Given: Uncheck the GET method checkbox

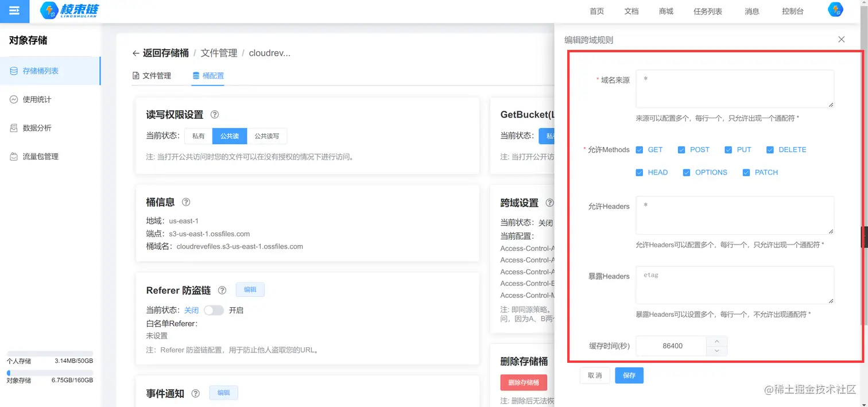Looking at the screenshot, I should [x=640, y=150].
